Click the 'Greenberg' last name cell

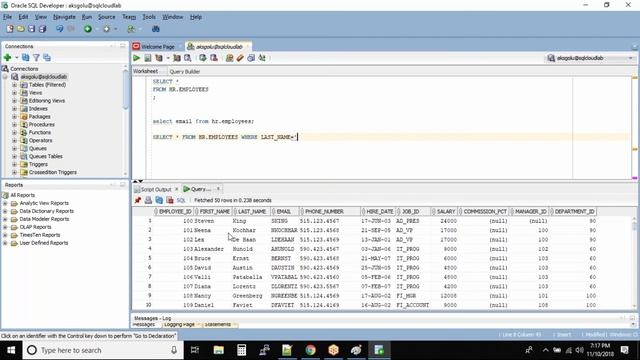click(x=247, y=296)
